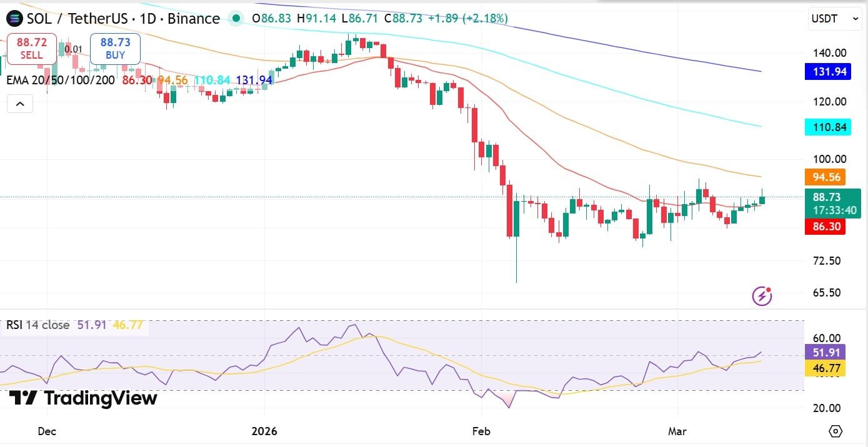Click the purple 51.91 RSI axis label
Screen dimensions: 868x447
826,352
